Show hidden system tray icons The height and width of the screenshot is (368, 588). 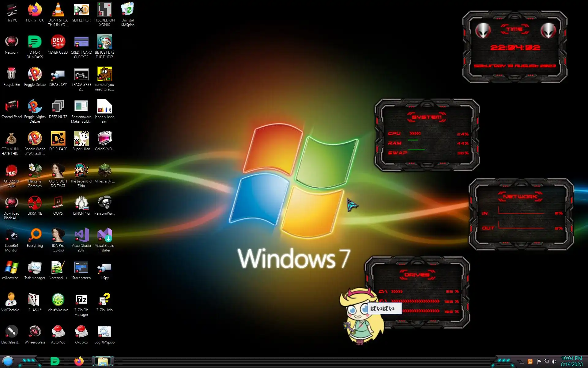pos(520,362)
